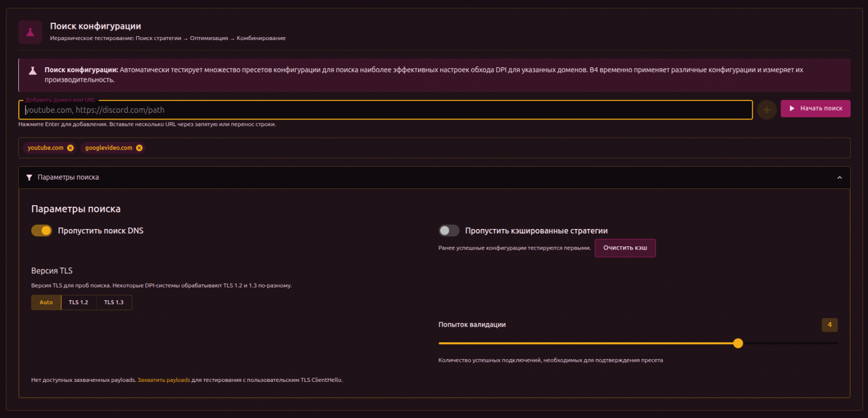Click the Очистить кэш button
Screen dimensions: 868x418
click(x=625, y=248)
